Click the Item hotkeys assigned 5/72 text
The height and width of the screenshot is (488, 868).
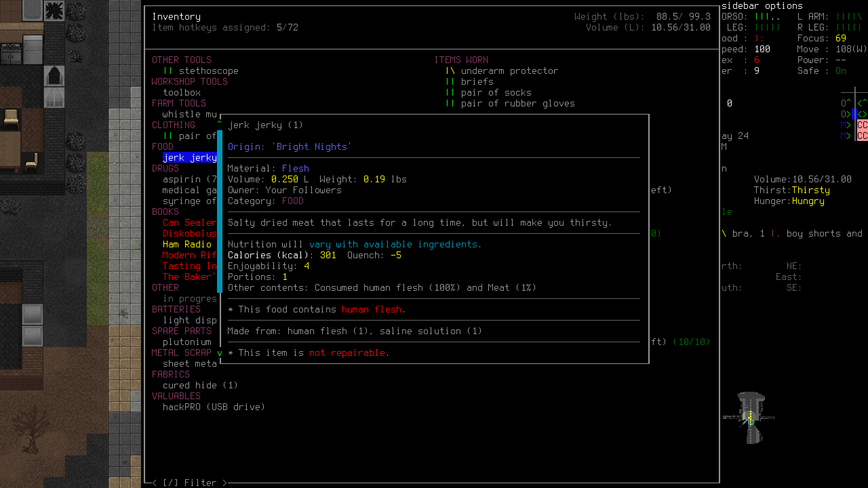225,27
